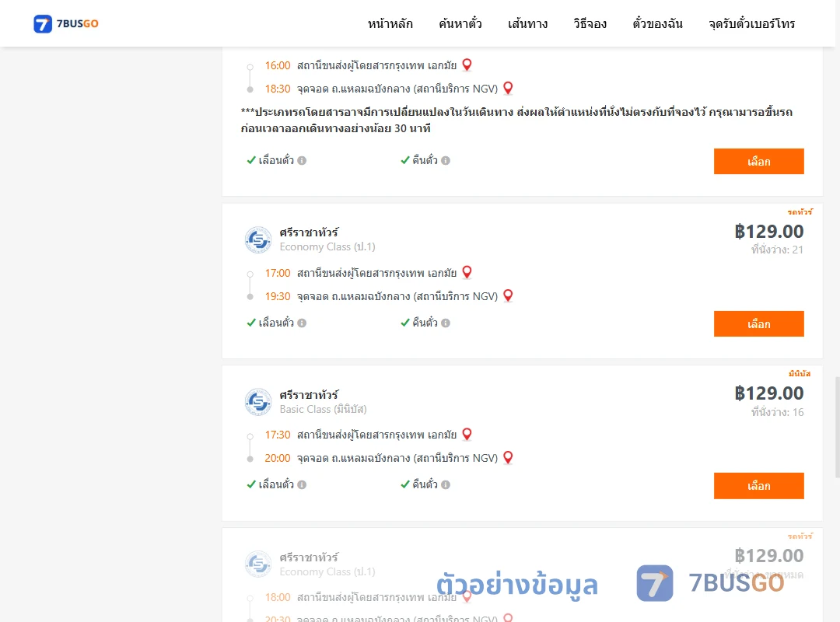Click ศรีราชาทัวร์ name on 17:00 trip
This screenshot has width=840, height=622.
click(x=309, y=232)
